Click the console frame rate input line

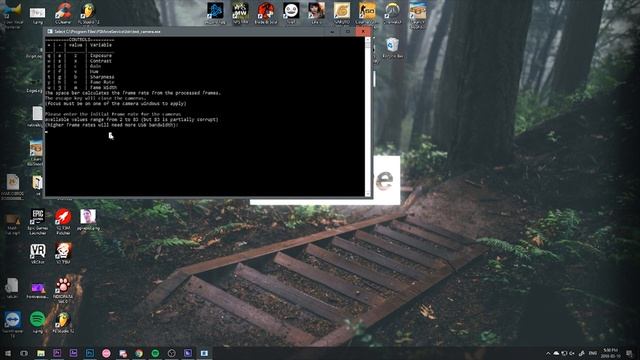point(204,131)
